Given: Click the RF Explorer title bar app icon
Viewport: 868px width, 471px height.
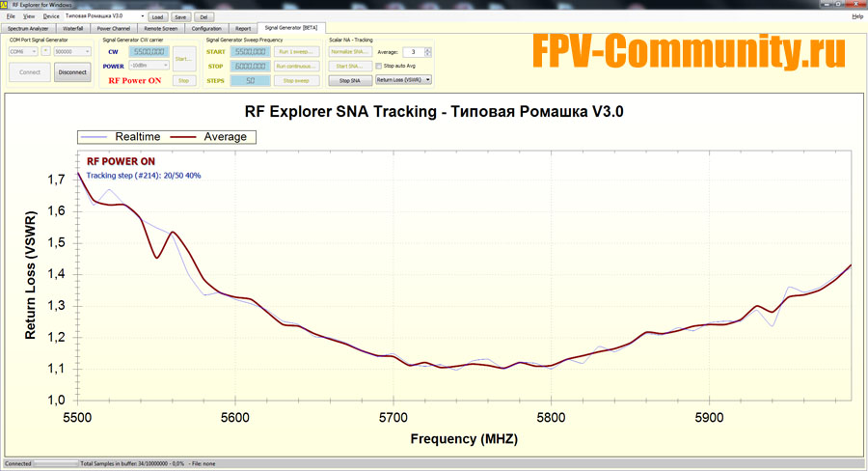Looking at the screenshot, I should tap(4, 5).
